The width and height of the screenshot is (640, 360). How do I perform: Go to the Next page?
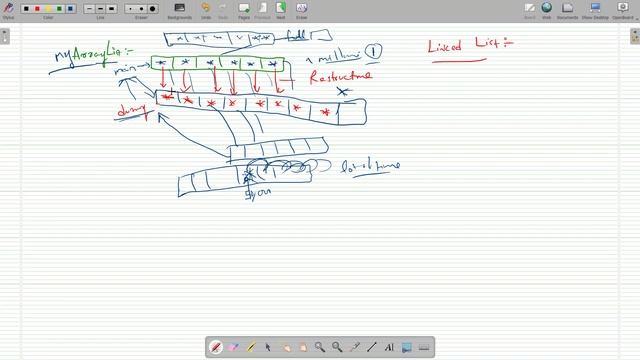281,11
